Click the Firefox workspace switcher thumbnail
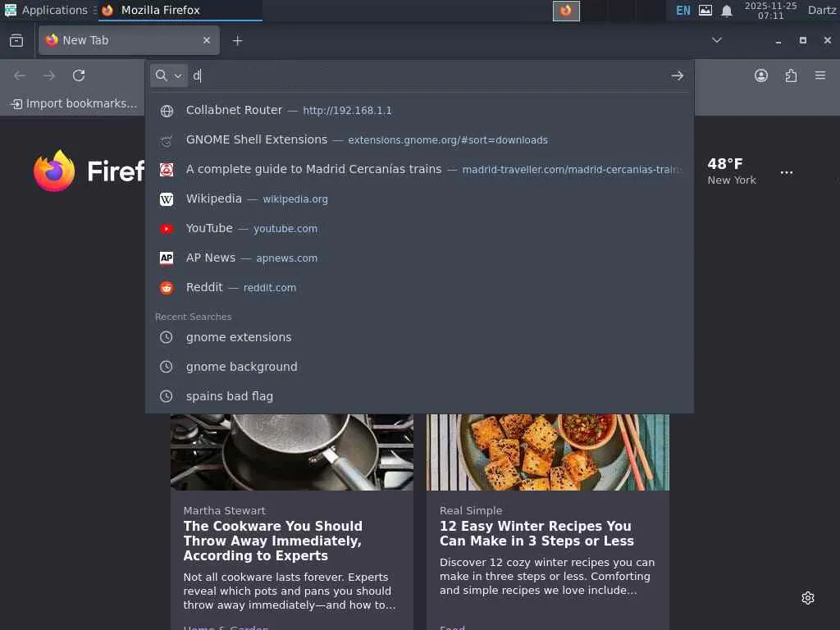This screenshot has height=630, width=840. point(566,11)
